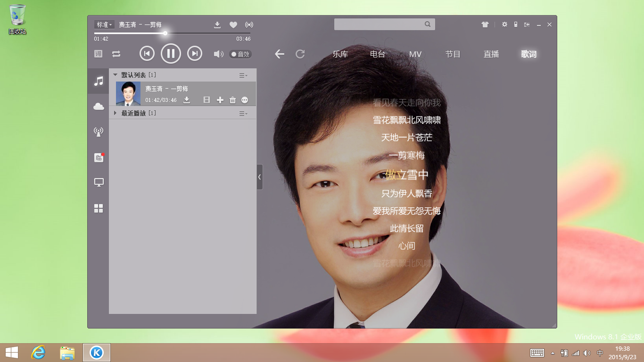Click the KuGou taskbar button

(x=97, y=353)
